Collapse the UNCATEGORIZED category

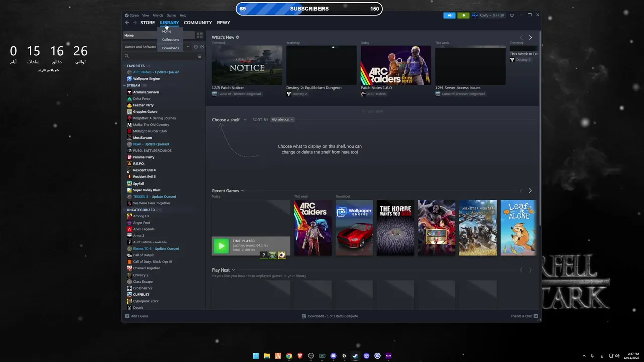(125, 210)
